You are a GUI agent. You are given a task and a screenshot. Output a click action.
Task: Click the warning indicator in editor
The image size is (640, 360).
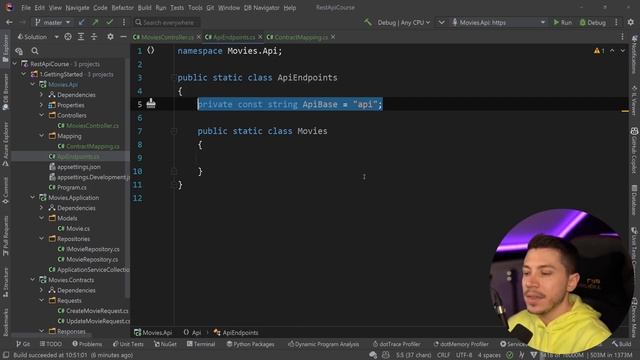(x=599, y=51)
